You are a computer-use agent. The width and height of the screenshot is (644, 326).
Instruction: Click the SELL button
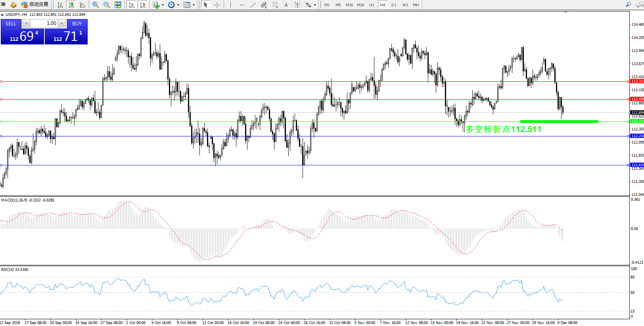point(11,24)
